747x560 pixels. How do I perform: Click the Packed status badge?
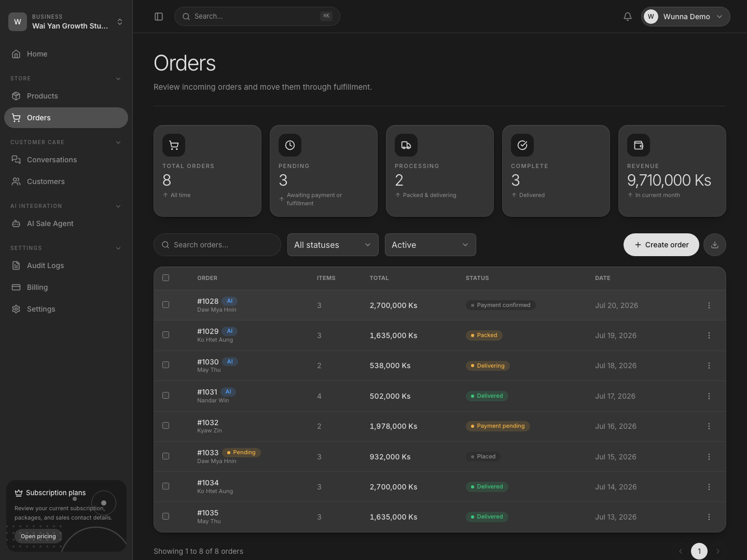tap(484, 335)
